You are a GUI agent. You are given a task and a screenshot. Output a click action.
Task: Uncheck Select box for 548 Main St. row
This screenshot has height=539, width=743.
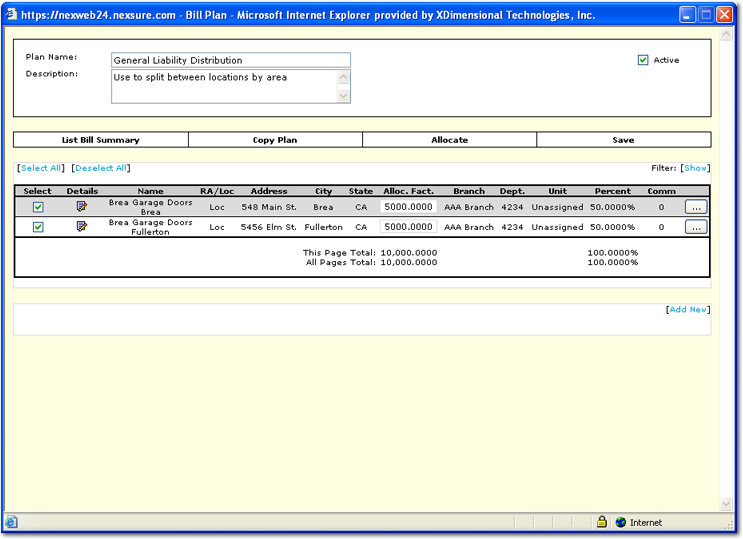38,207
